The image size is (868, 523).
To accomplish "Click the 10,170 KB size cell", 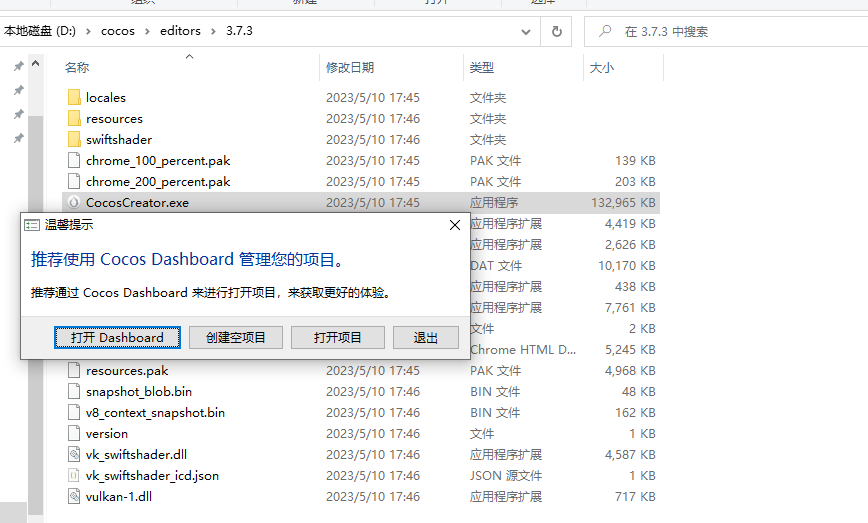I will tap(627, 266).
